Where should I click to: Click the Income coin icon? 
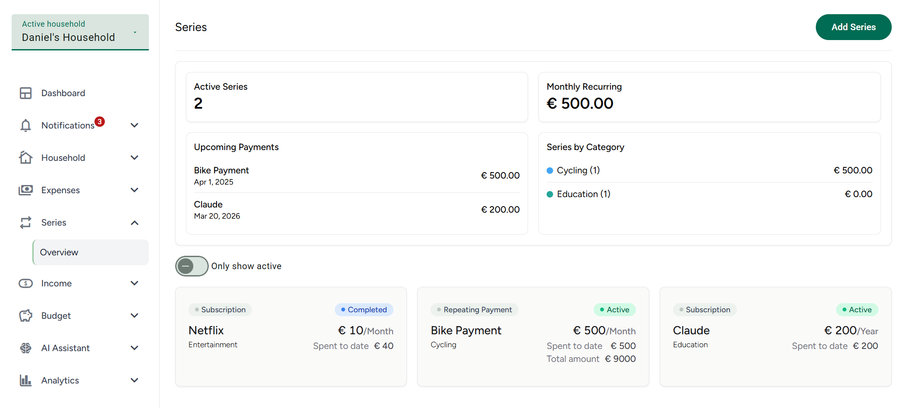(26, 284)
